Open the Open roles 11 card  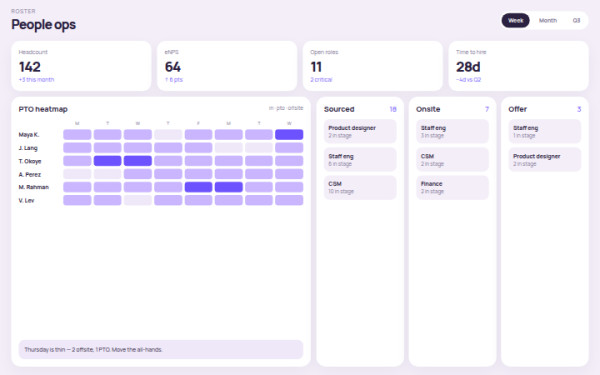(x=373, y=66)
